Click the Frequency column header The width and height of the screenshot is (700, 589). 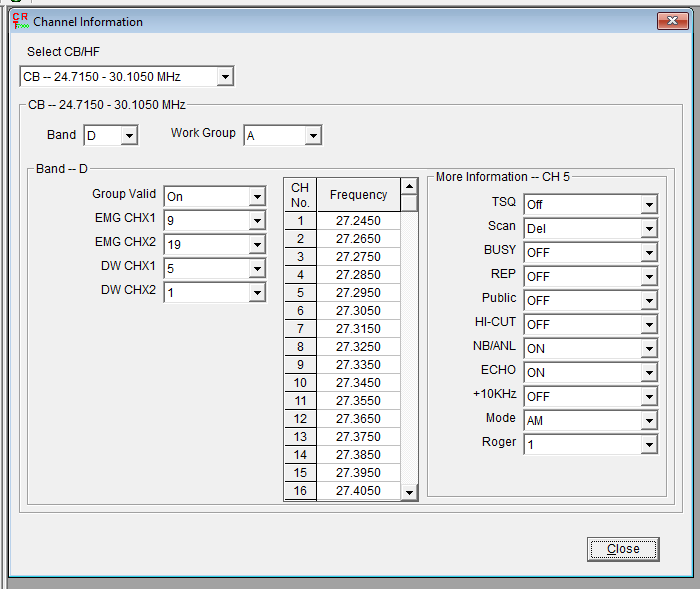[358, 195]
